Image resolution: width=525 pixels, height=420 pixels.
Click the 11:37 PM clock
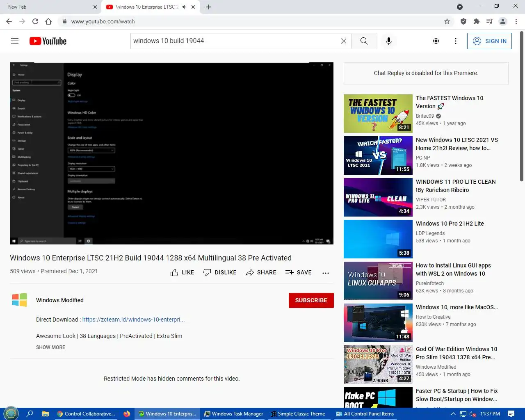pyautogui.click(x=490, y=414)
